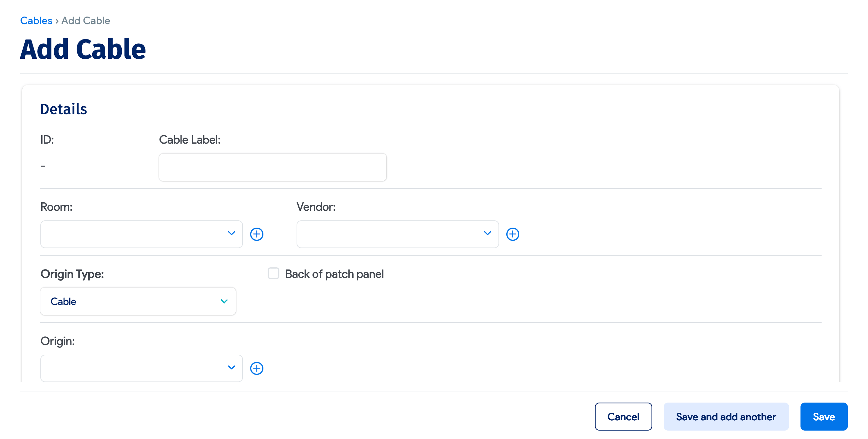Focus the Cable Label text field
Viewport: 868px width, 439px height.
(272, 167)
